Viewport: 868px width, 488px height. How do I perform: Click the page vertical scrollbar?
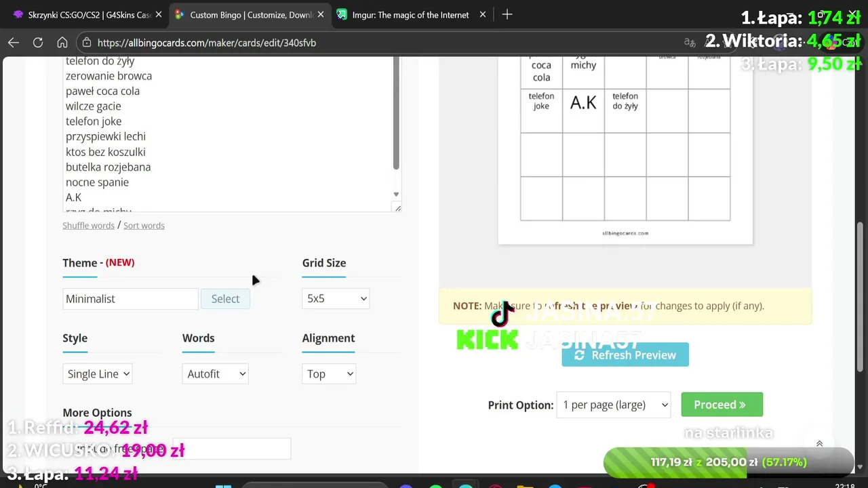(861, 298)
